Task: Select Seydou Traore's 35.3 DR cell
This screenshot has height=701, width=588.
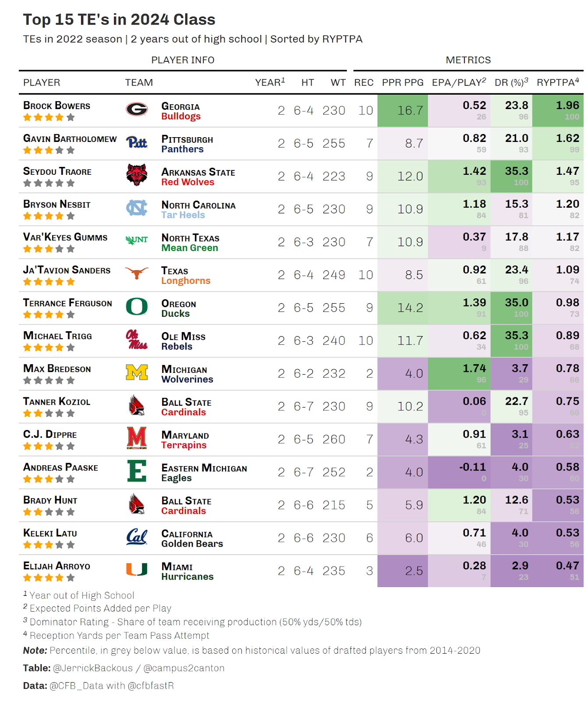Action: pos(511,177)
